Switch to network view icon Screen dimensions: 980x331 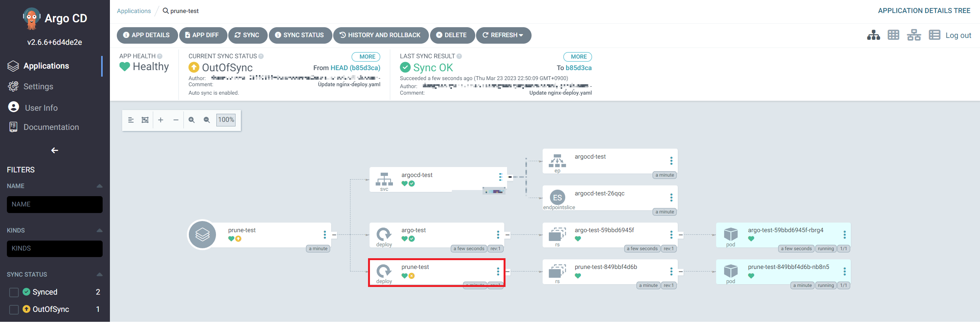coord(914,35)
